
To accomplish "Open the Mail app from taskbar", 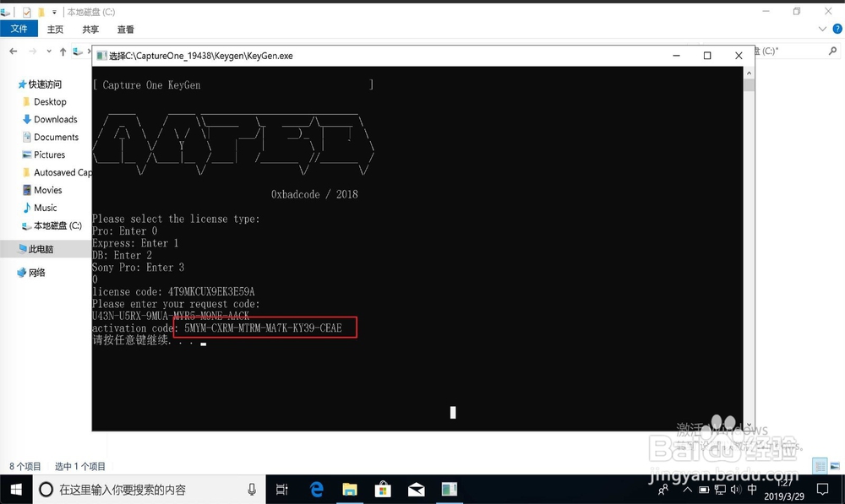I will coord(416,490).
